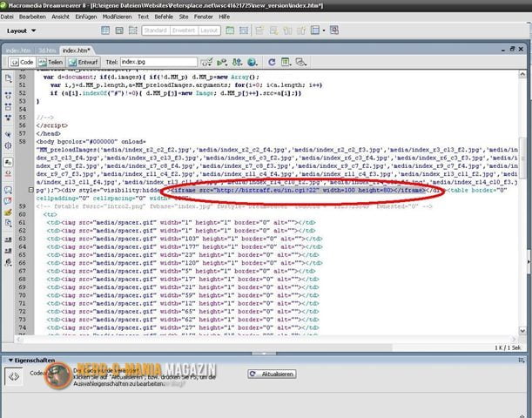Screen dimensions: 532x418
Task: Click code editor scroll down arrow
Action: click(x=522, y=330)
